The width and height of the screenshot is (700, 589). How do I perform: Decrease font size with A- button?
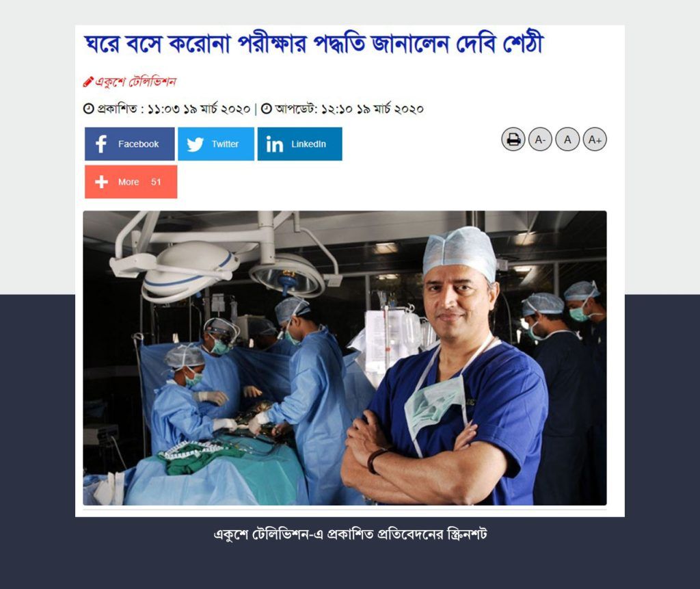[x=540, y=140]
